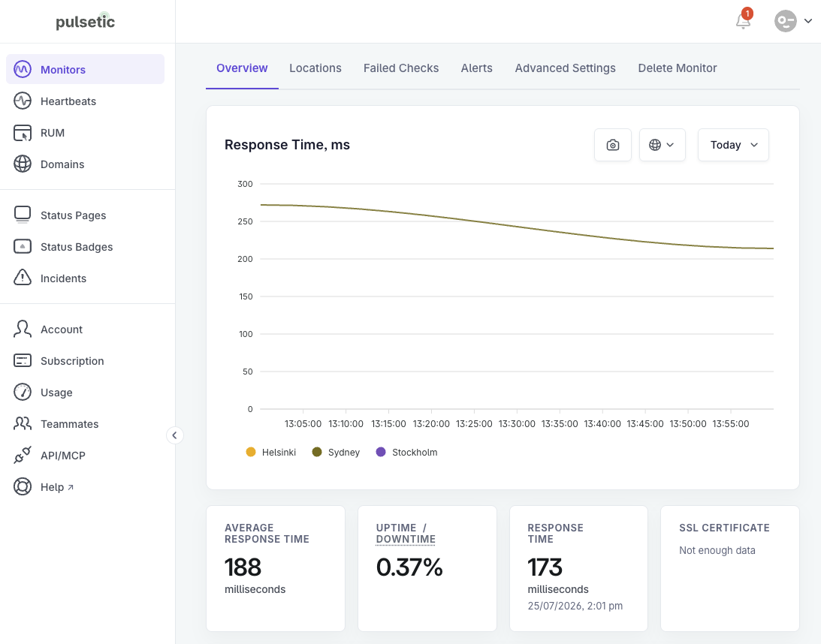Switch to the Failed Checks tab
Viewport: 821px width, 644px height.
(x=401, y=68)
